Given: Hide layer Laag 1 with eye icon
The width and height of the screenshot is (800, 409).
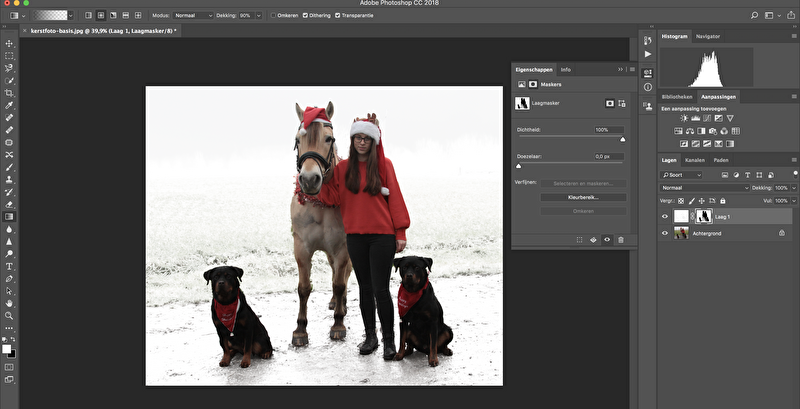Looking at the screenshot, I should tap(665, 216).
